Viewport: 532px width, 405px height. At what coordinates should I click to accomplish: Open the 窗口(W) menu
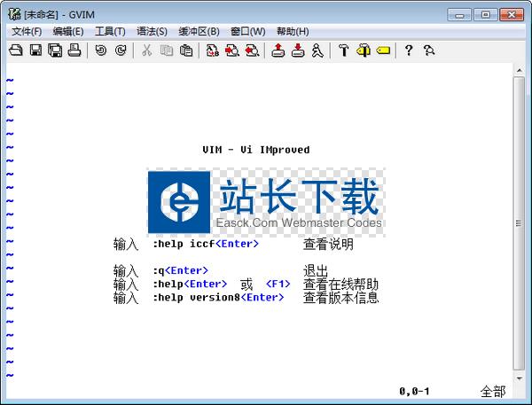(247, 32)
